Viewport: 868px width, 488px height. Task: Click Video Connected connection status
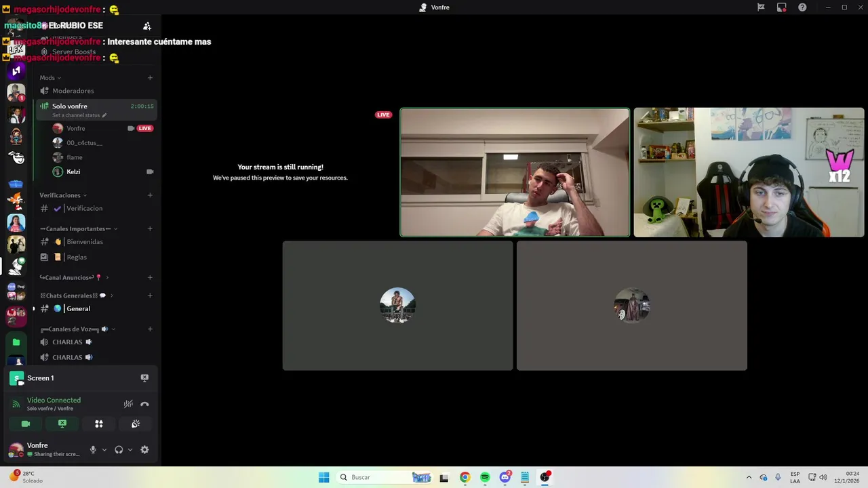(54, 400)
